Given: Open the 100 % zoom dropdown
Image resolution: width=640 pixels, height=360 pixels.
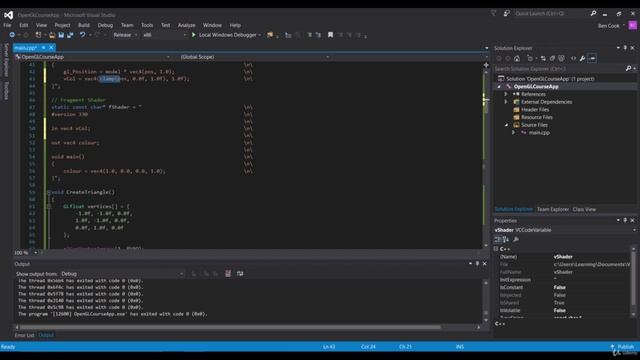Looking at the screenshot, I should (36, 253).
